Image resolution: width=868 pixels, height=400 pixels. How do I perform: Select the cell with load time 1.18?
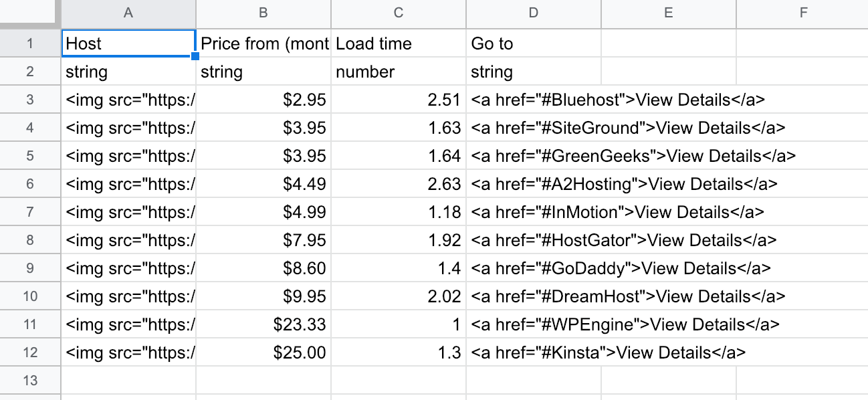pos(399,211)
